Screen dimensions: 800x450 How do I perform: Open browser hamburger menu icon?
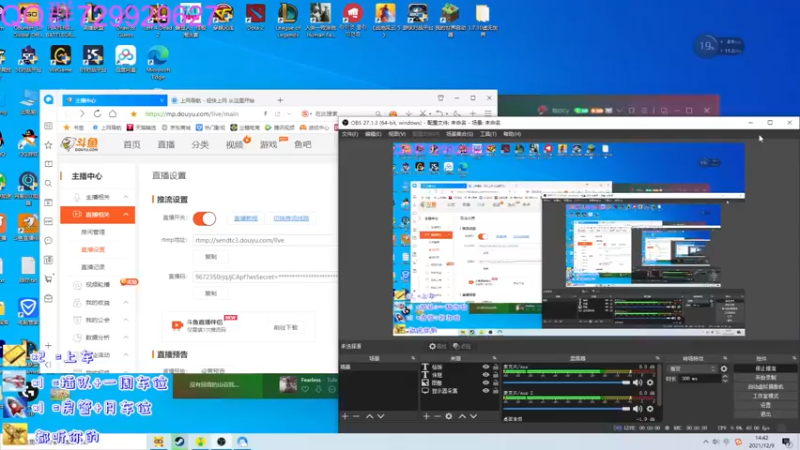(x=488, y=113)
